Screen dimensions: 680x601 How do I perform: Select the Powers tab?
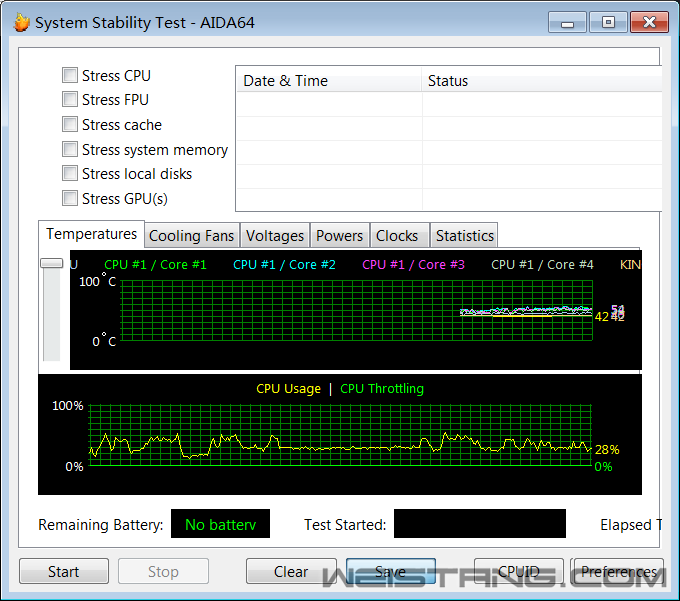339,236
